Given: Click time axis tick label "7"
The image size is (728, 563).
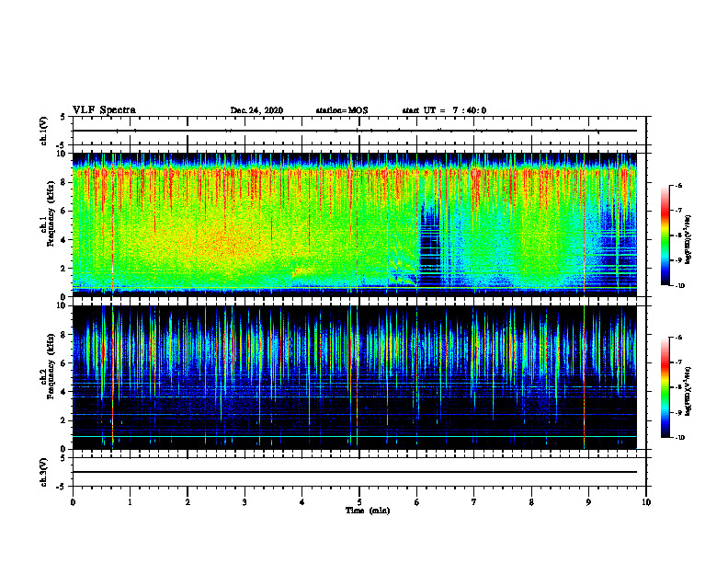Looking at the screenshot, I should (x=474, y=502).
